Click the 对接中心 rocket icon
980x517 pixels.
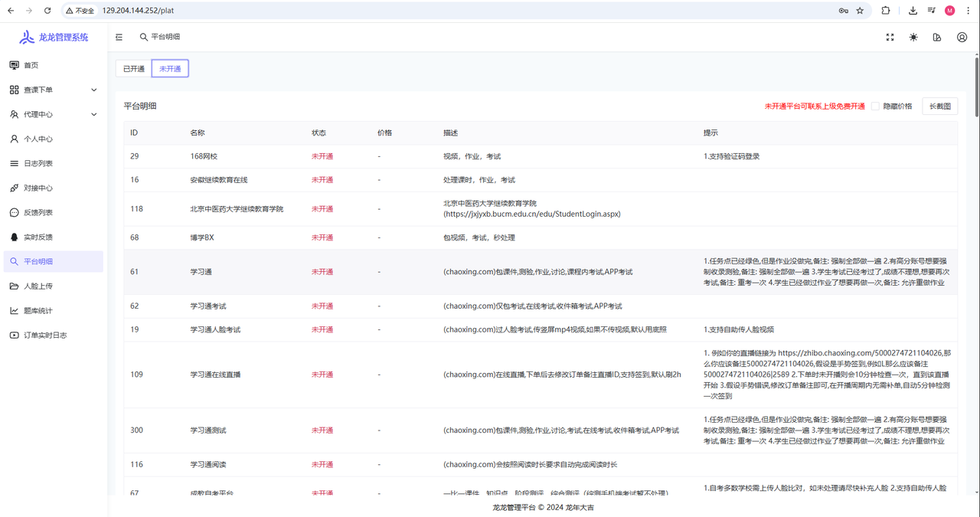(14, 188)
